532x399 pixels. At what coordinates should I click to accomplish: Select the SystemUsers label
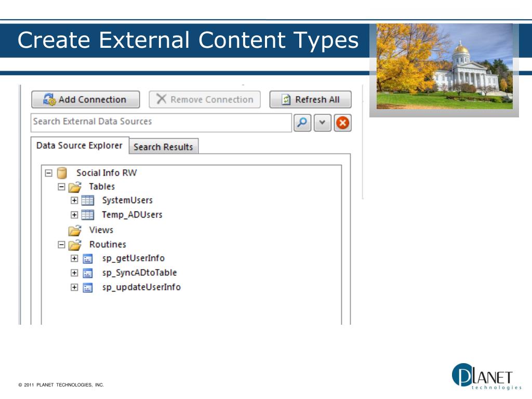pyautogui.click(x=127, y=200)
